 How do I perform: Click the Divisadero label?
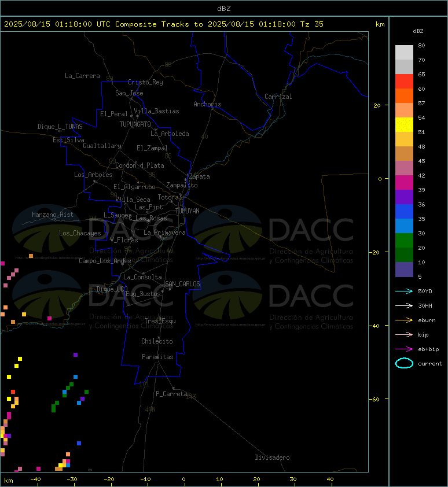(x=272, y=458)
